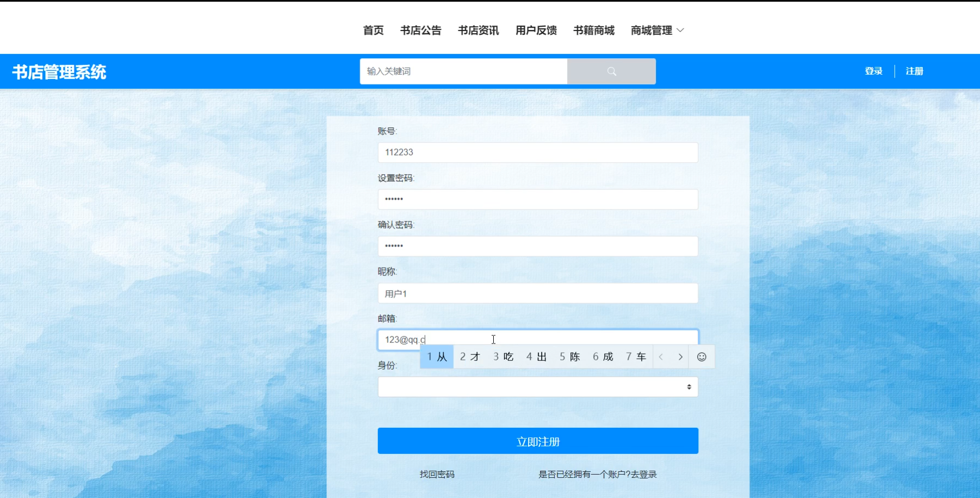
Task: Open the 书籍商城 nav item
Action: (x=593, y=30)
